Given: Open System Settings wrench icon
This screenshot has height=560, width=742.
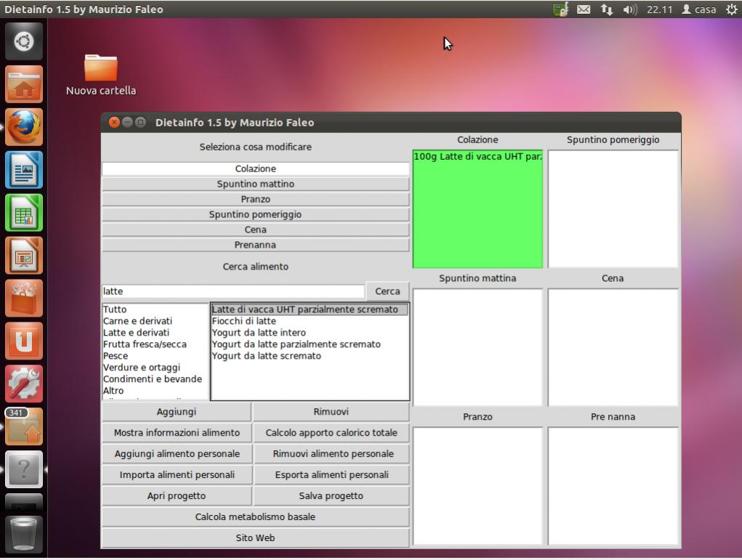Looking at the screenshot, I should (24, 384).
